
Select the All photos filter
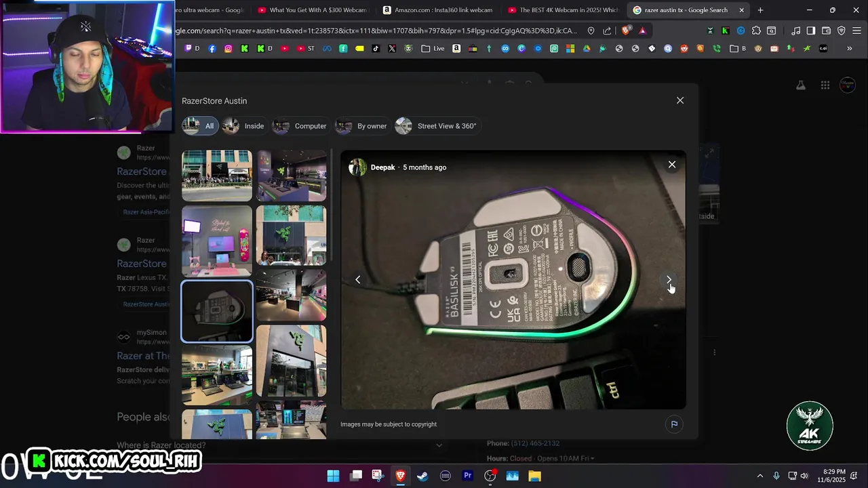200,126
